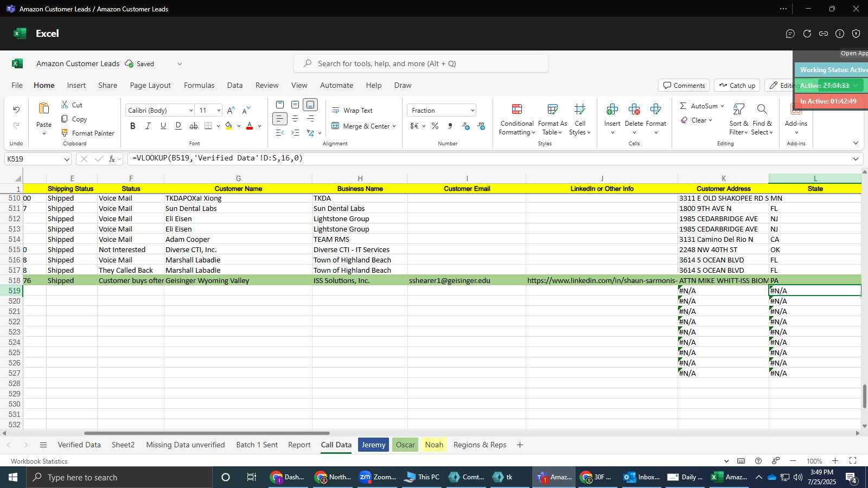Open the font name dropdown
868x488 pixels.
[x=191, y=111]
